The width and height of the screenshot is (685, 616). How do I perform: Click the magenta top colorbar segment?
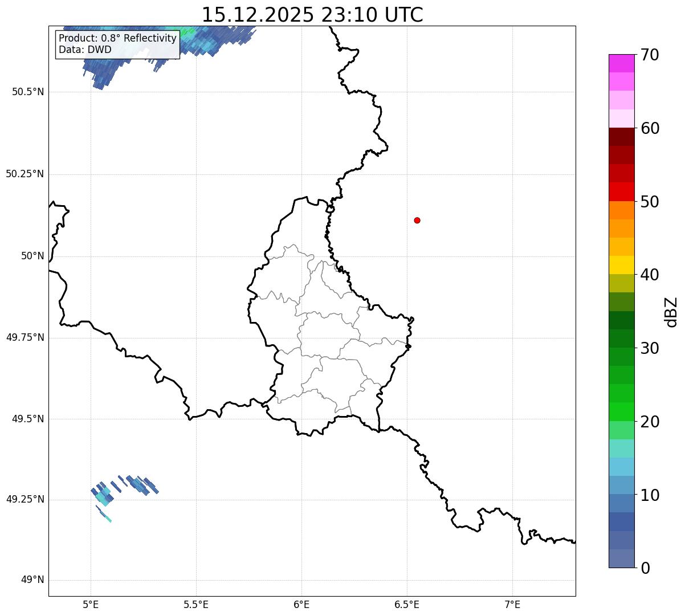tap(621, 63)
